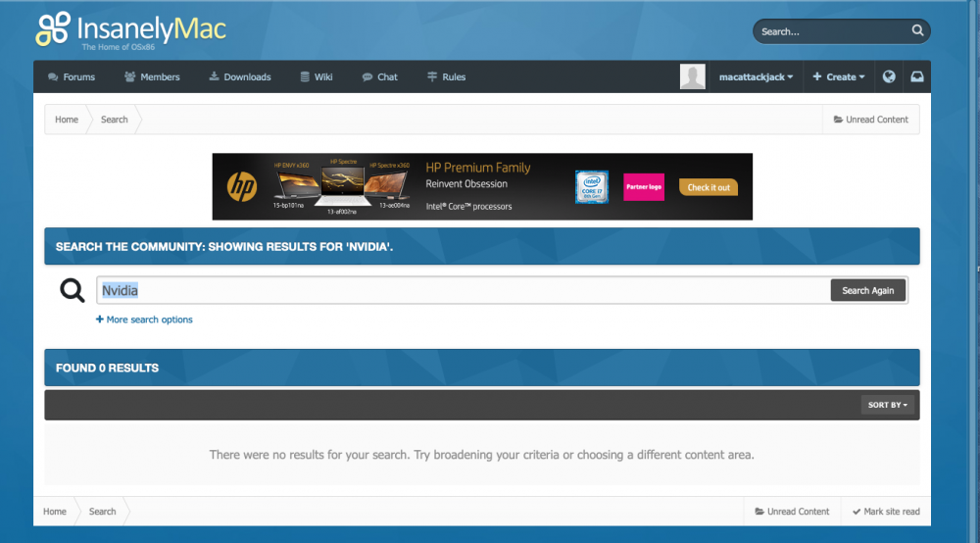
Task: Click Mark site read
Action: 886,511
